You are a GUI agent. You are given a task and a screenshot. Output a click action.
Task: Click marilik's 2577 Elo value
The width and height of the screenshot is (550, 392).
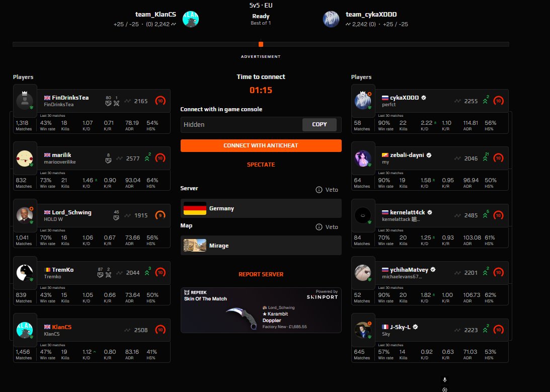pos(133,159)
